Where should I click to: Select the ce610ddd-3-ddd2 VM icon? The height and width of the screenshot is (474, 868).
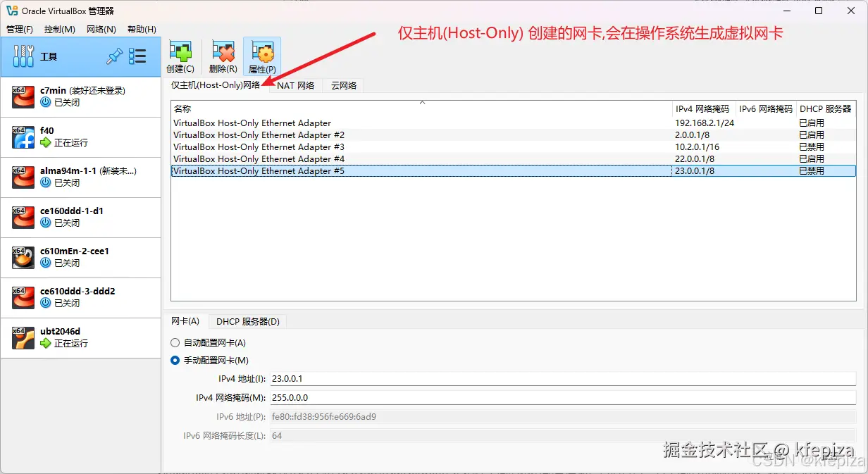(x=23, y=297)
